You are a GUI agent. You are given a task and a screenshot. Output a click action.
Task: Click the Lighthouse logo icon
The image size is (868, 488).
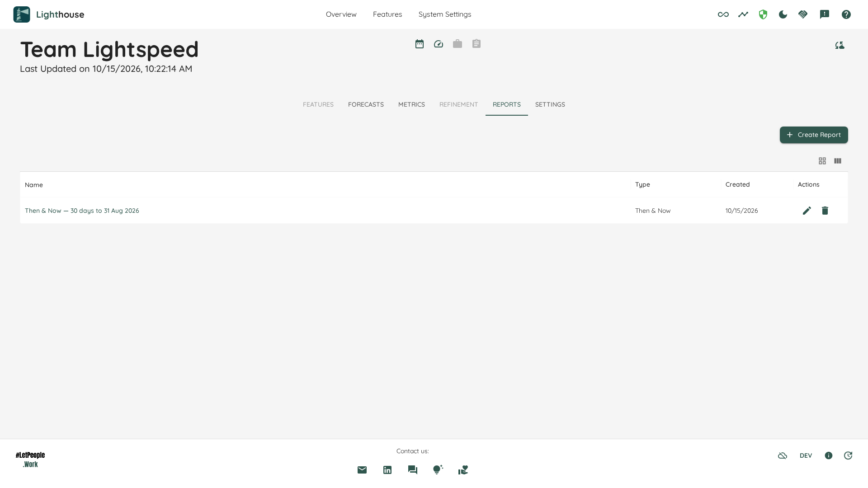click(x=22, y=14)
